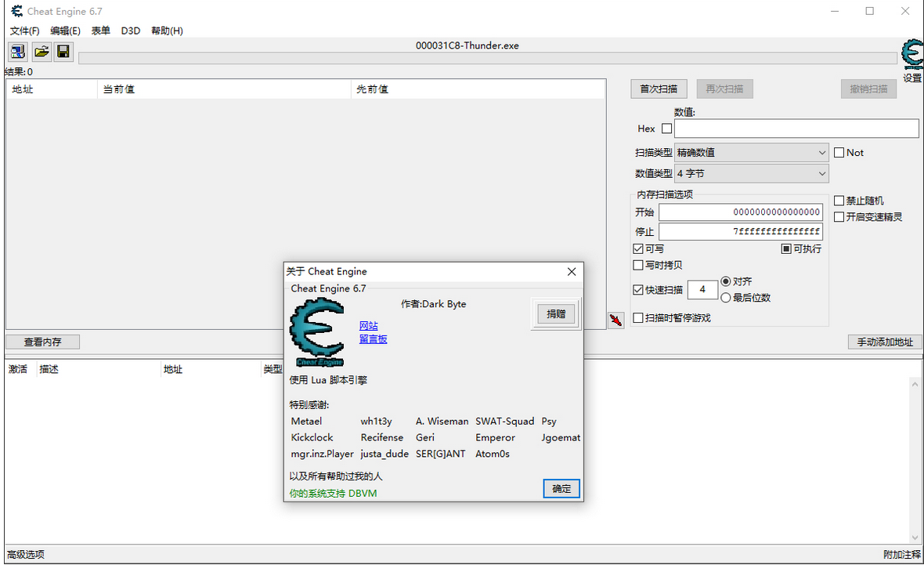Enable 扫描时暂停游戏 checkbox

pos(637,318)
